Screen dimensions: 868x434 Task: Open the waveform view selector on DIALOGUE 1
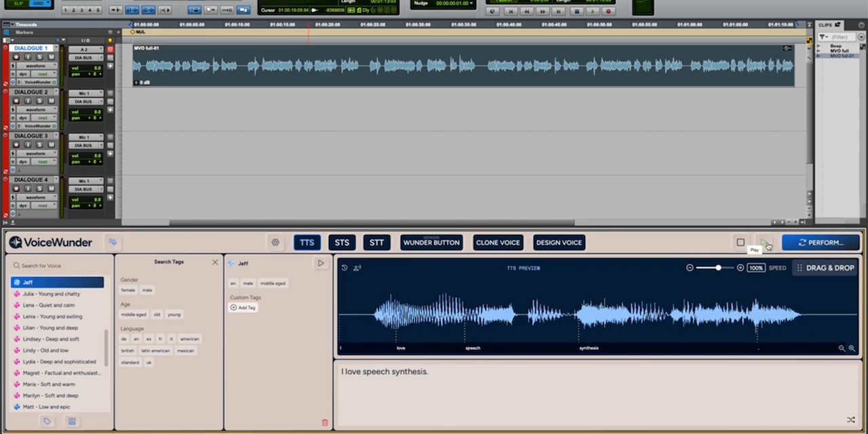pos(37,66)
